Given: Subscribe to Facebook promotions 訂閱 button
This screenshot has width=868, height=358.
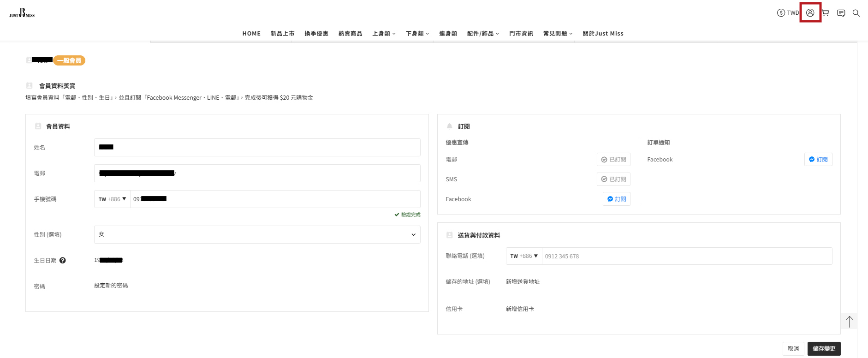Looking at the screenshot, I should pyautogui.click(x=617, y=199).
